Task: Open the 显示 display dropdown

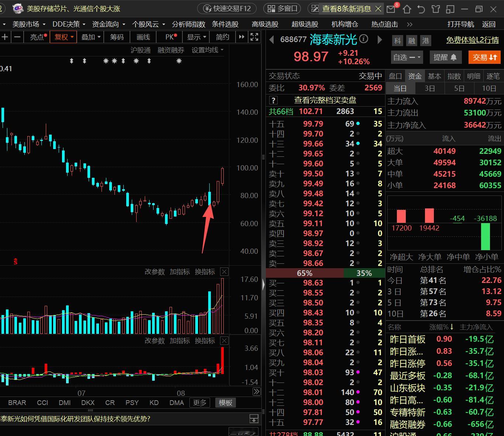Action: (196, 37)
